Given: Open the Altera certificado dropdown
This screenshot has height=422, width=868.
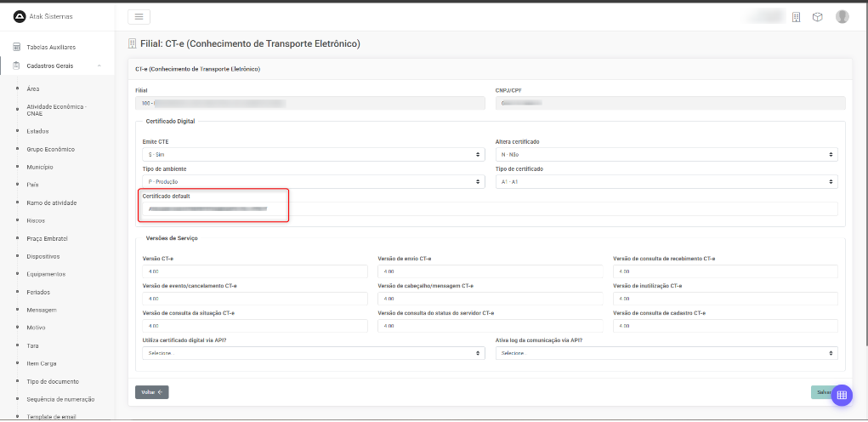Looking at the screenshot, I should (667, 155).
